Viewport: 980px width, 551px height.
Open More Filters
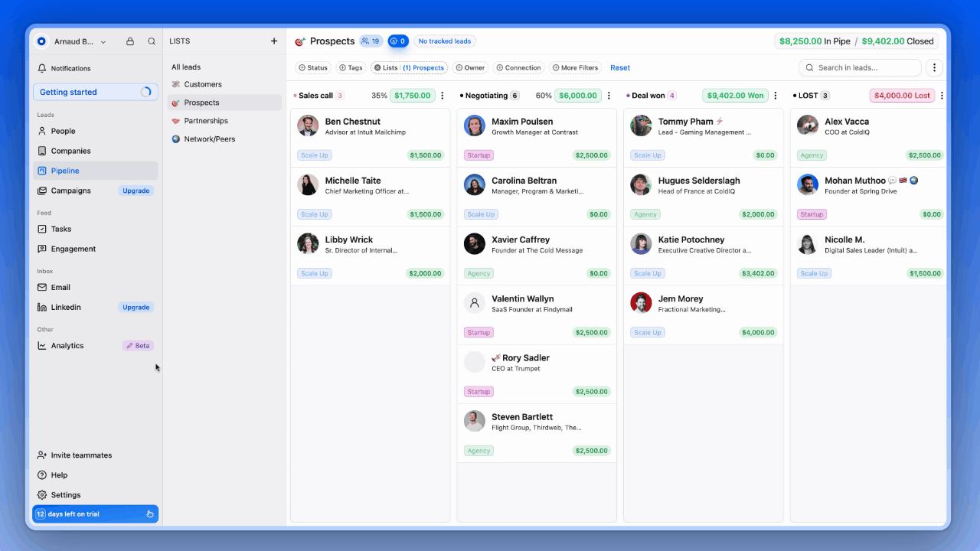576,67
